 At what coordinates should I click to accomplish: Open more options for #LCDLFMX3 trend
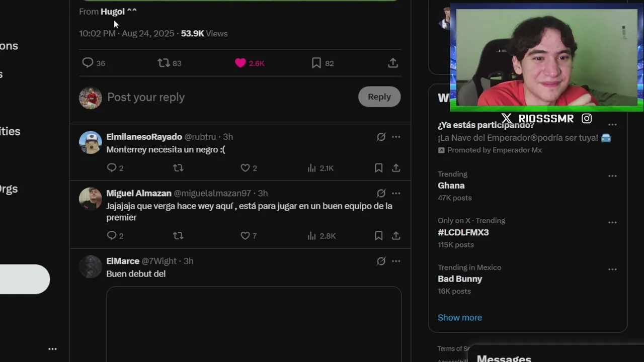tap(612, 222)
